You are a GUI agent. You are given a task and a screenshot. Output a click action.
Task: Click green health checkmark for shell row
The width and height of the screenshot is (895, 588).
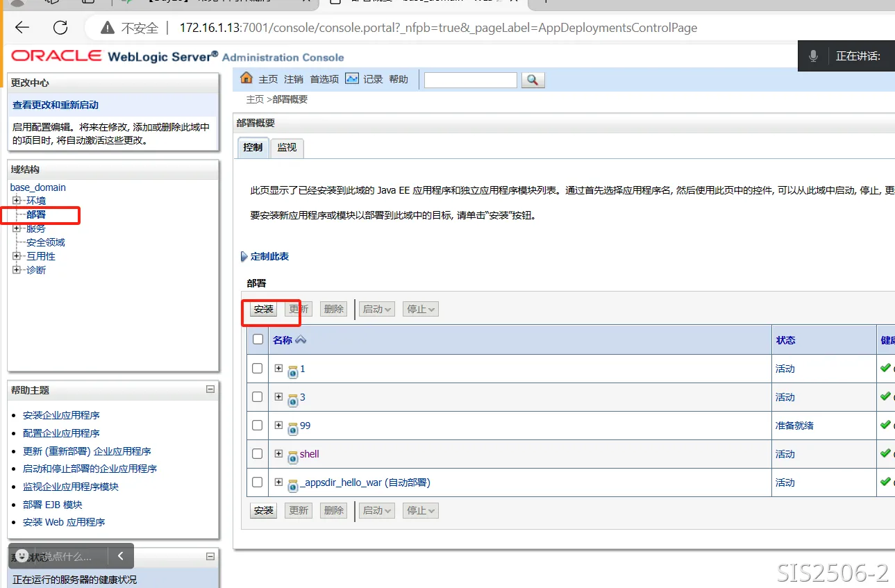pyautogui.click(x=885, y=453)
